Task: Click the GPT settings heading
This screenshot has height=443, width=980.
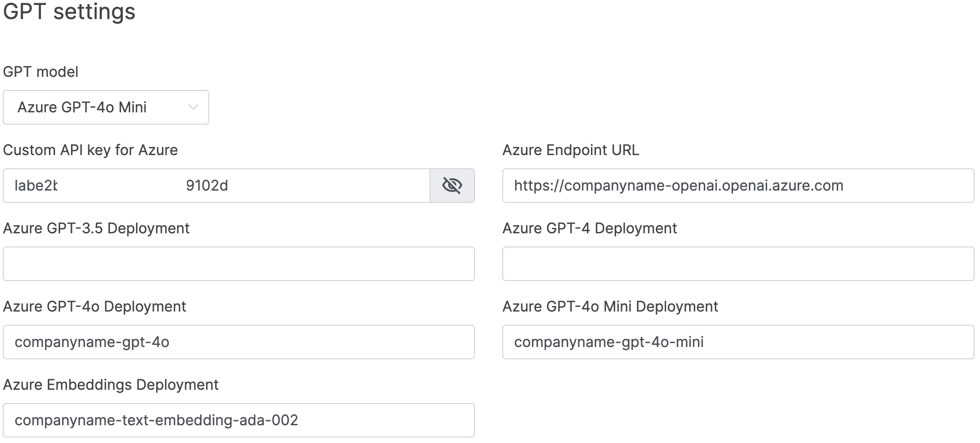Action: coord(69,11)
